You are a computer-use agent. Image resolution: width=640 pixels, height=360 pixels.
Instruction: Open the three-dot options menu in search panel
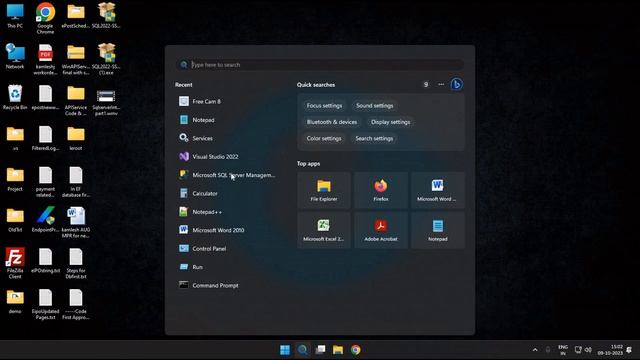point(441,84)
